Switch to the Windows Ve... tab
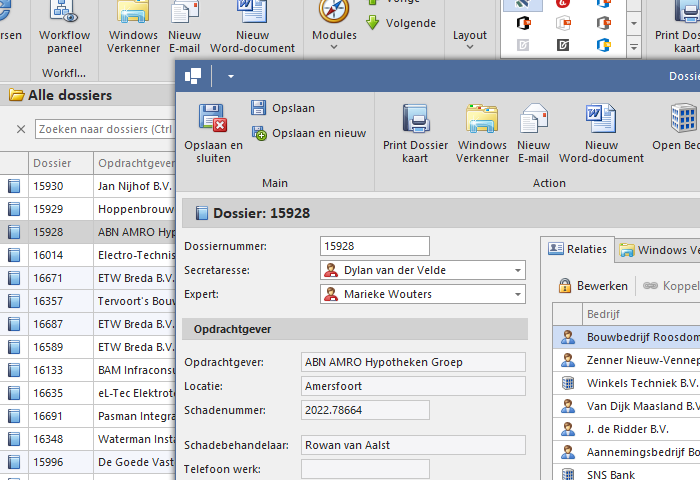The image size is (700, 480). (658, 250)
